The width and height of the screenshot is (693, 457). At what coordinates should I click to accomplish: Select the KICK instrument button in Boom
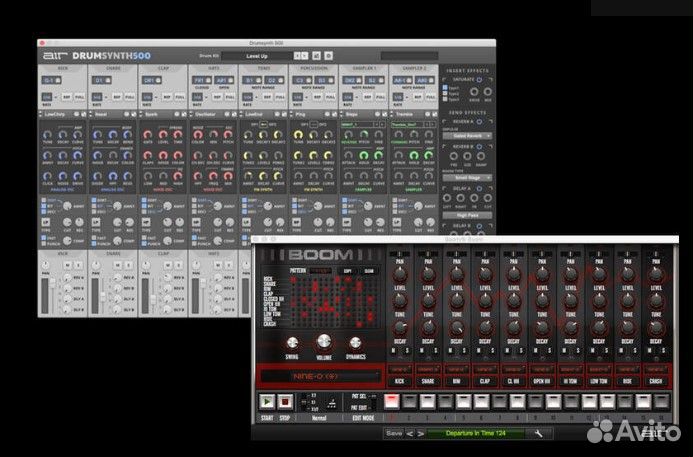[x=400, y=381]
